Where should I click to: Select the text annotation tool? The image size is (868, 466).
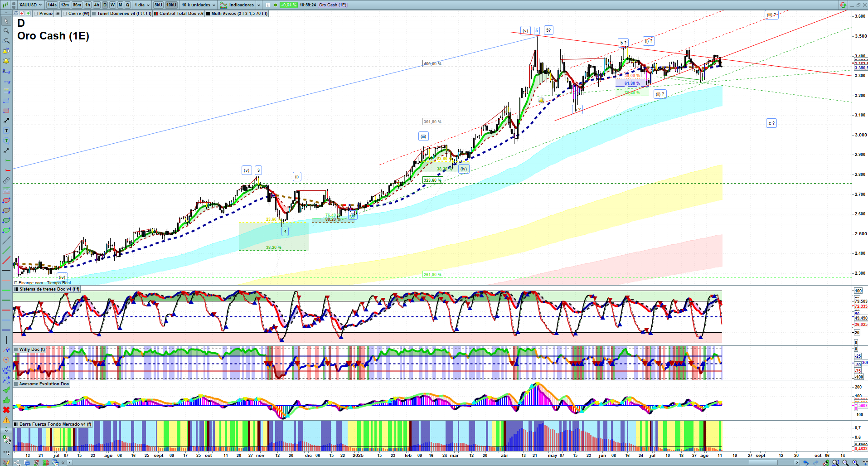click(6, 131)
